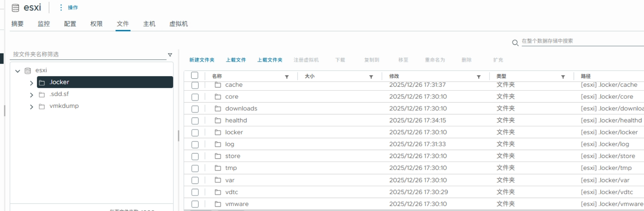
Task: Focus the folder name filter field
Action: pos(88,54)
